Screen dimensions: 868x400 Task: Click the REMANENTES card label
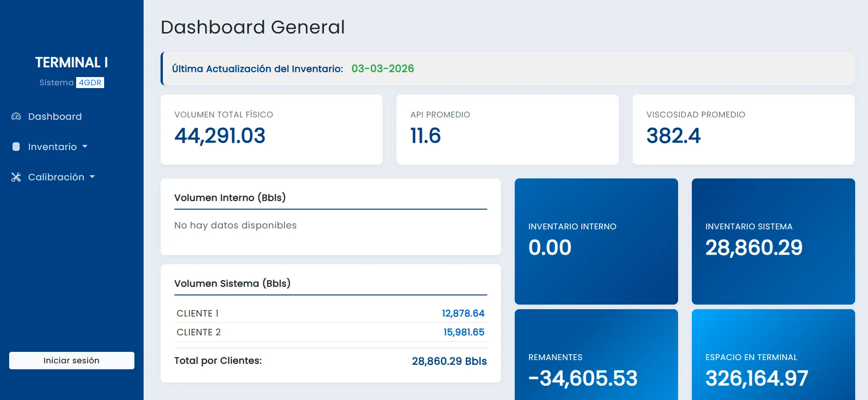coord(555,357)
